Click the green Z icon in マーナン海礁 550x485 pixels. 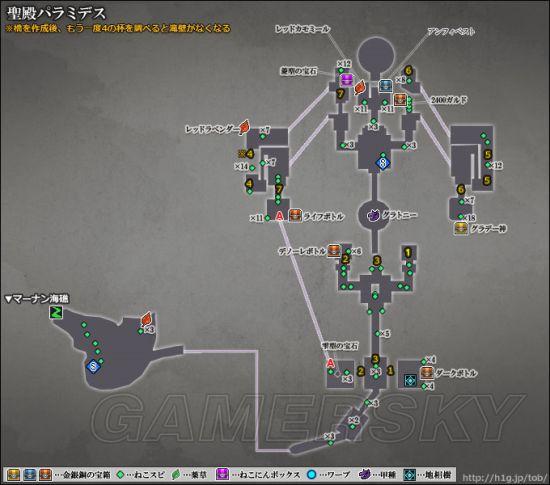56,312
